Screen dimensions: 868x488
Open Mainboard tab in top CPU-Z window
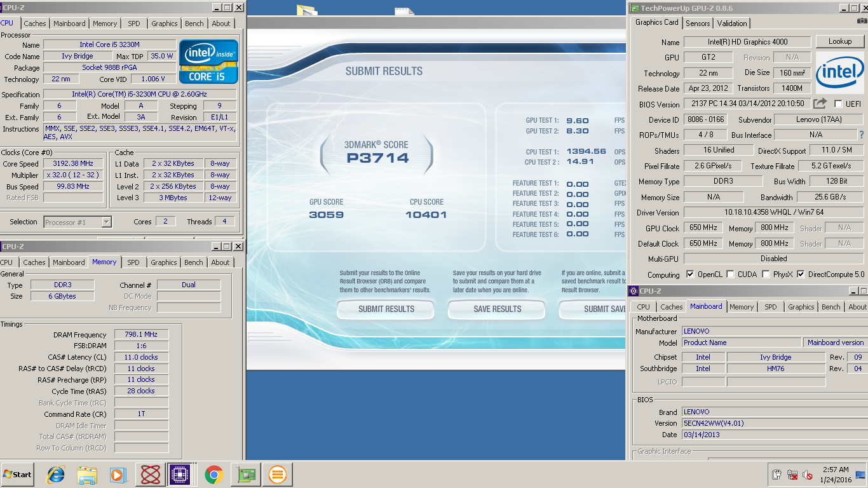(69, 24)
